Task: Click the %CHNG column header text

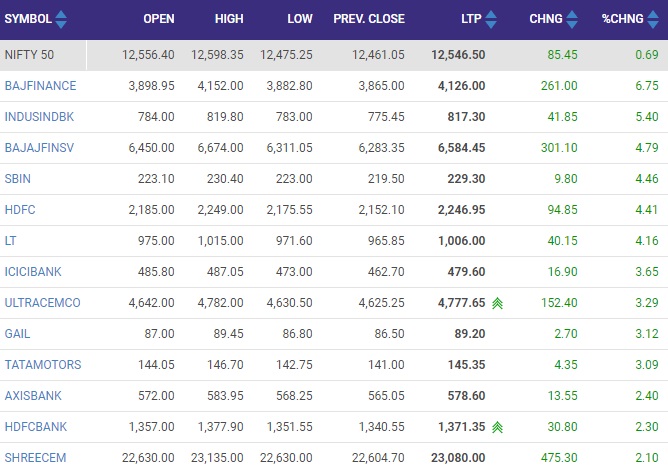Action: [x=622, y=19]
